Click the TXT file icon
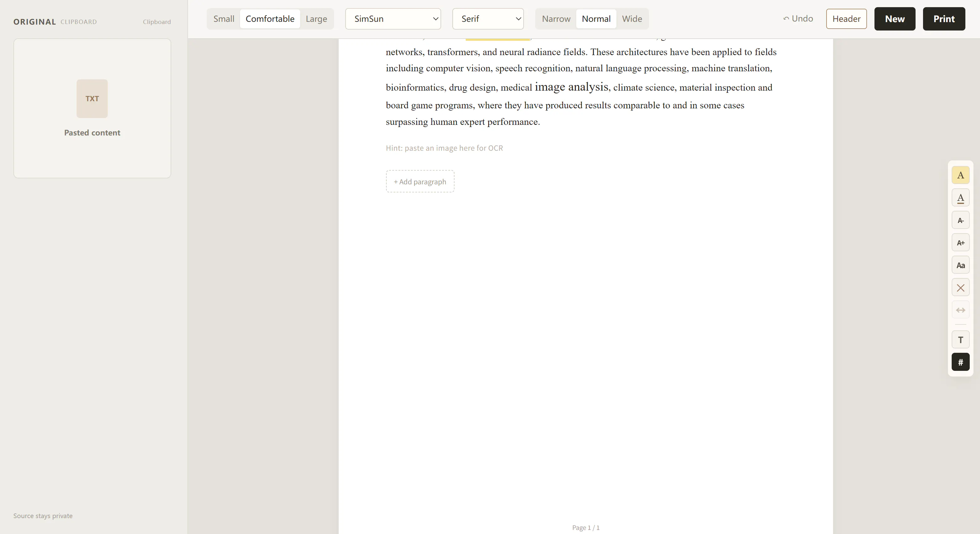980x534 pixels. click(x=92, y=99)
